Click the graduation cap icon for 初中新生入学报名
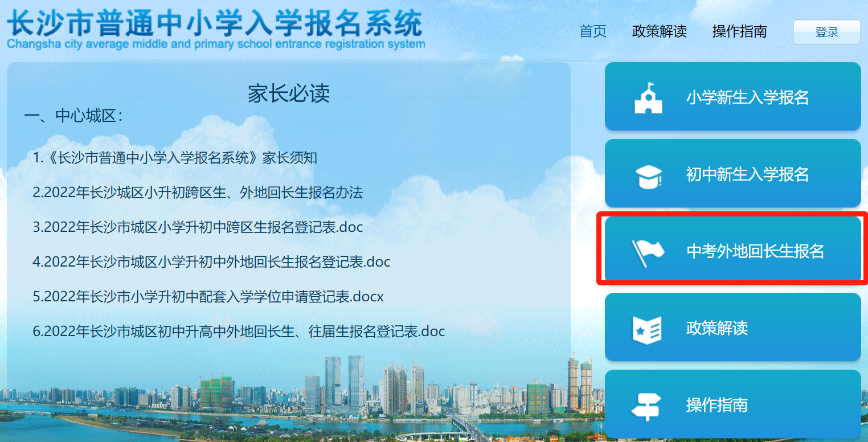 [648, 175]
